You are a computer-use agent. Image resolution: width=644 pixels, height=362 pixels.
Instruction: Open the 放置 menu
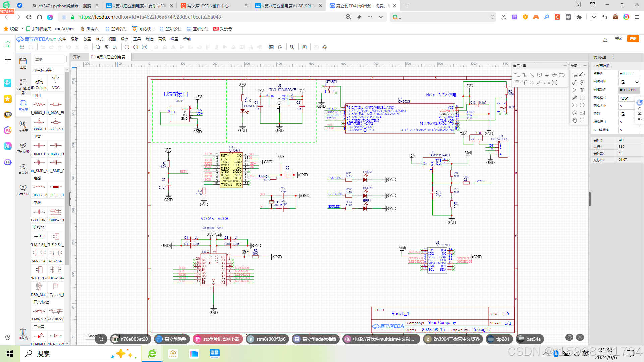click(87, 39)
